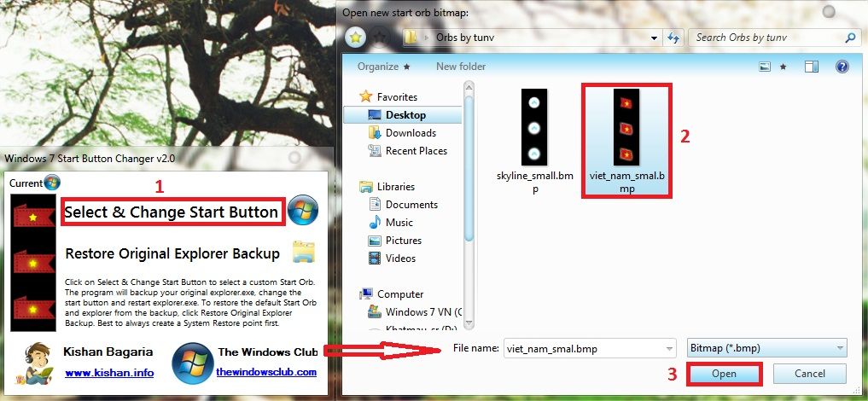The height and width of the screenshot is (401, 868).
Task: Open the address bar history dropdown
Action: [x=655, y=38]
